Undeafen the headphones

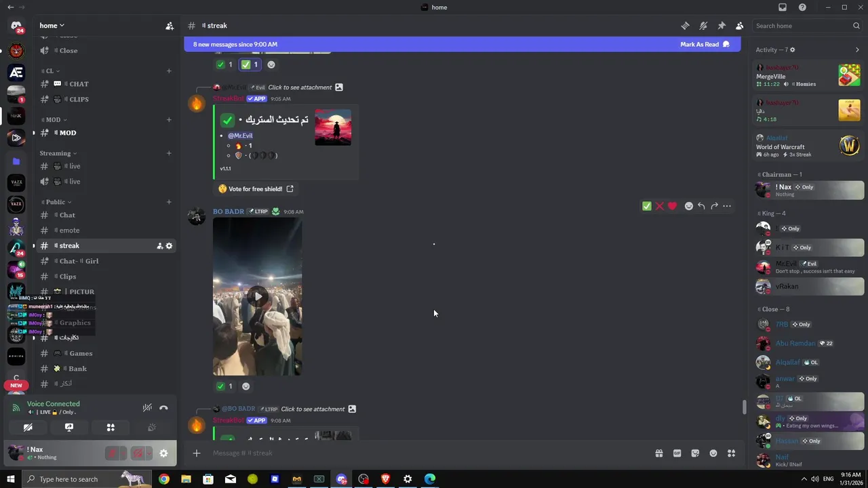pyautogui.click(x=138, y=453)
